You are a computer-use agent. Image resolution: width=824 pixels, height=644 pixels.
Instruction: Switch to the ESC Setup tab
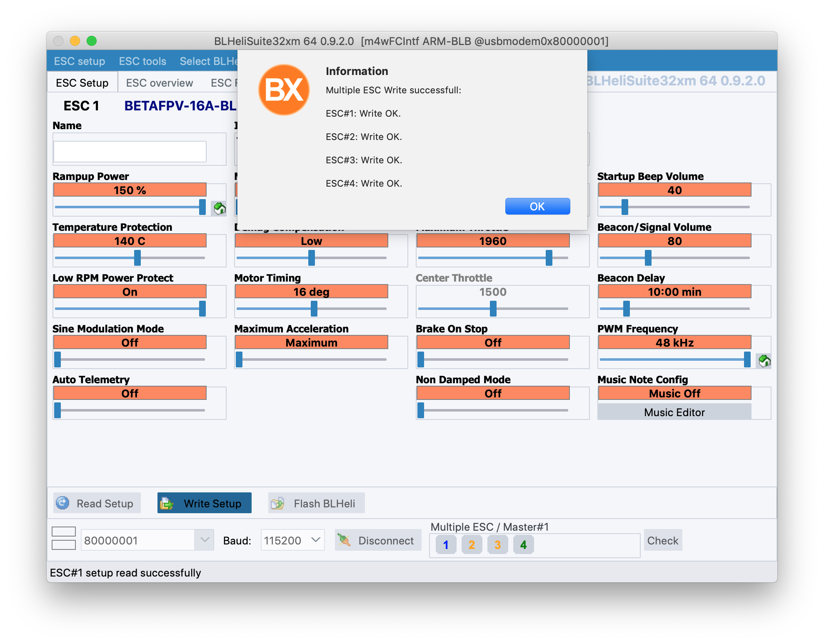coord(82,83)
